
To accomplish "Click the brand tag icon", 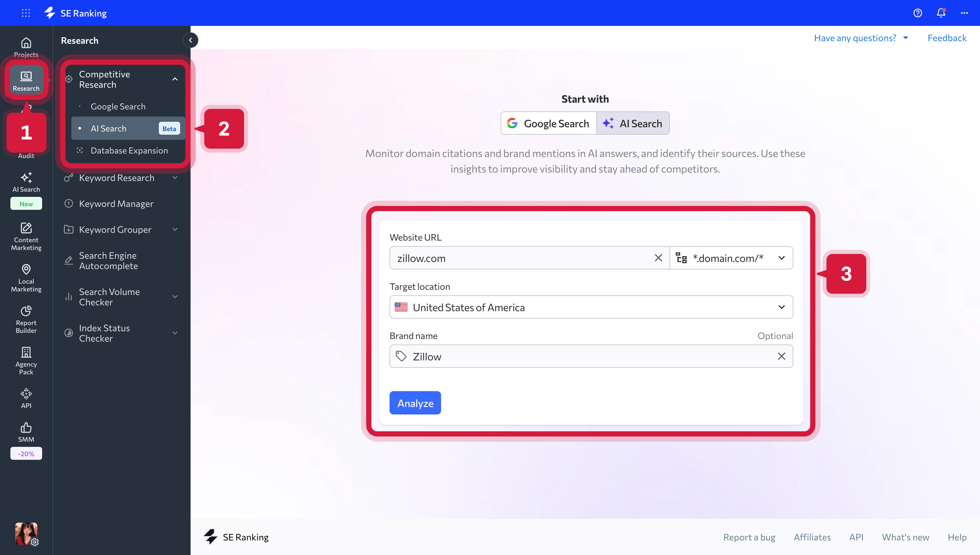I will click(x=401, y=357).
